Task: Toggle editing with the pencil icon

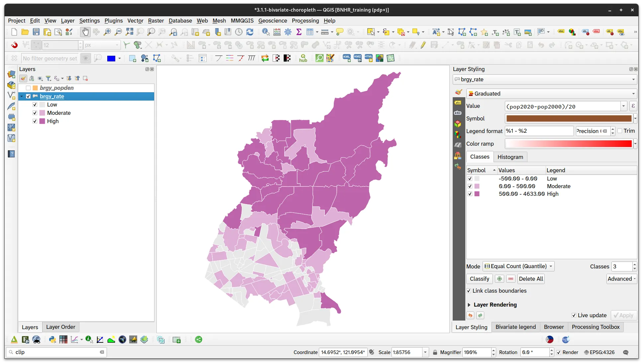Action: click(x=423, y=45)
